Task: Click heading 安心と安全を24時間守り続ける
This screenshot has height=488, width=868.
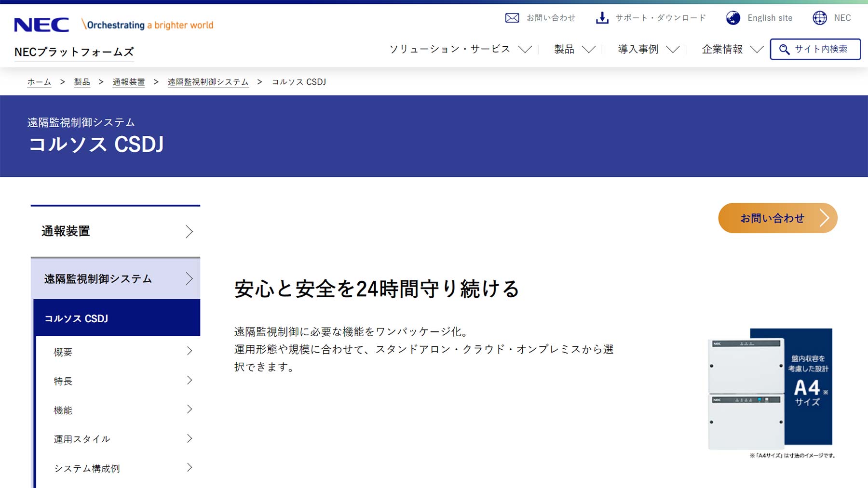Action: click(377, 289)
